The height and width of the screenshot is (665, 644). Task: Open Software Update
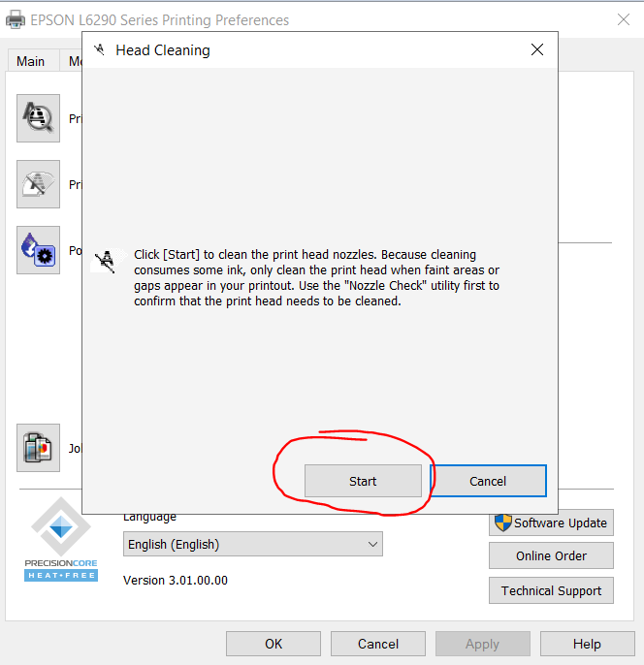pyautogui.click(x=551, y=522)
